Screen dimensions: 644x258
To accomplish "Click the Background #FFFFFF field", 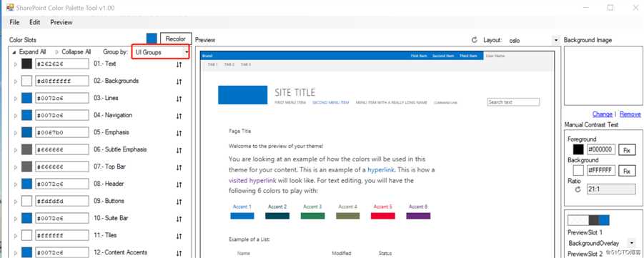I will coord(601,170).
